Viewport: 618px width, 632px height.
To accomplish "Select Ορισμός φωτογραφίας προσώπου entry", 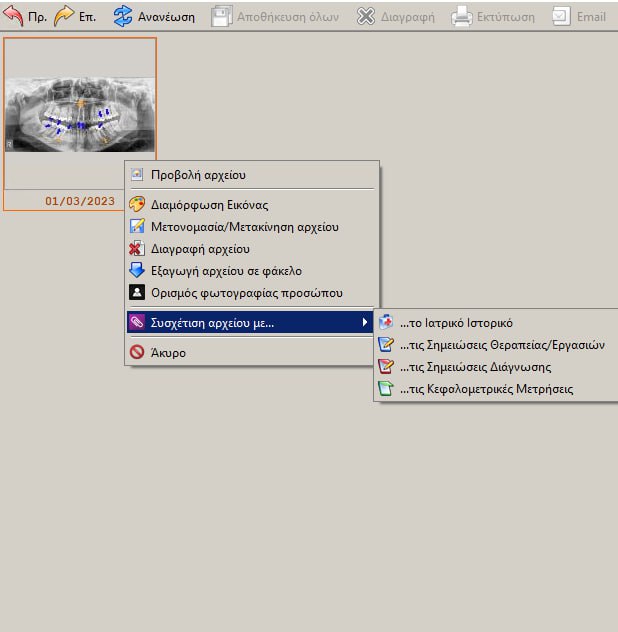I will 246,293.
